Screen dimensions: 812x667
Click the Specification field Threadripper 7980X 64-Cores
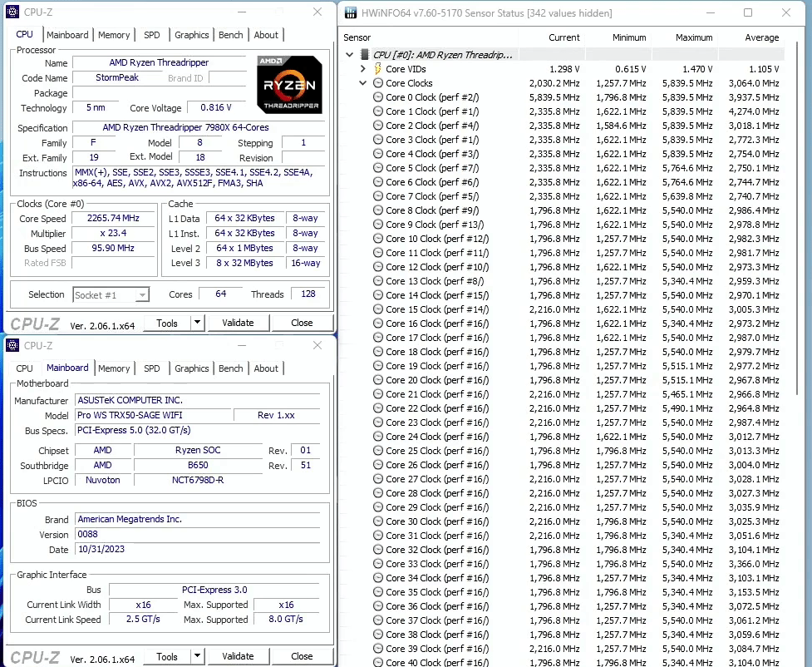pos(199,127)
